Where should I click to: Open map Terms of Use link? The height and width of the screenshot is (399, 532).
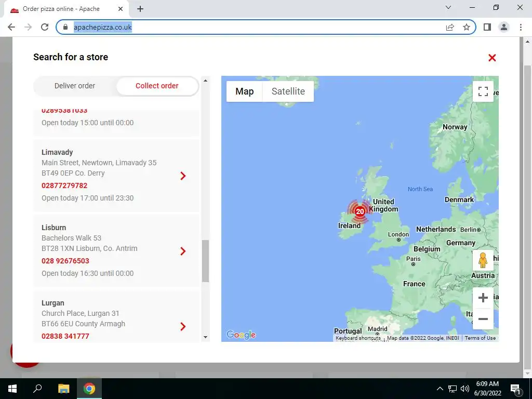(x=480, y=338)
